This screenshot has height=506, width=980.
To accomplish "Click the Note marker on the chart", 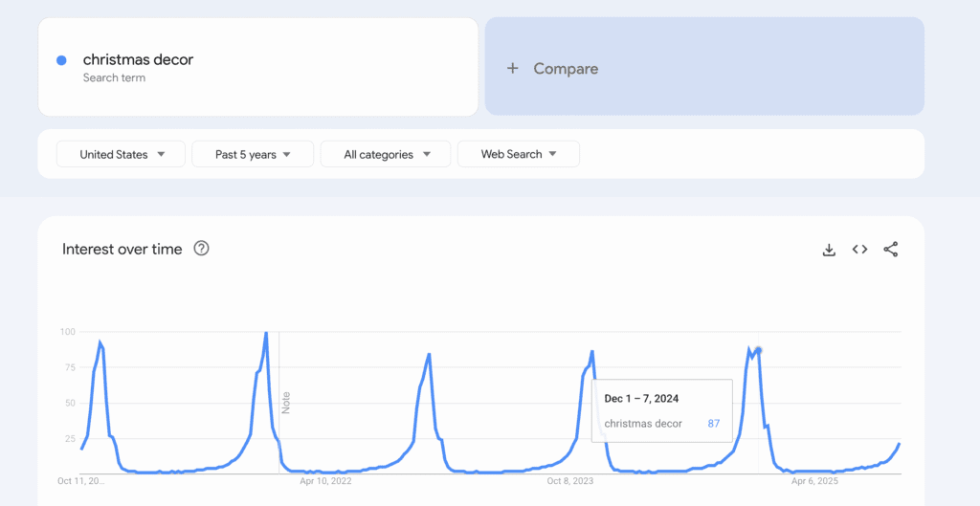I will click(286, 403).
